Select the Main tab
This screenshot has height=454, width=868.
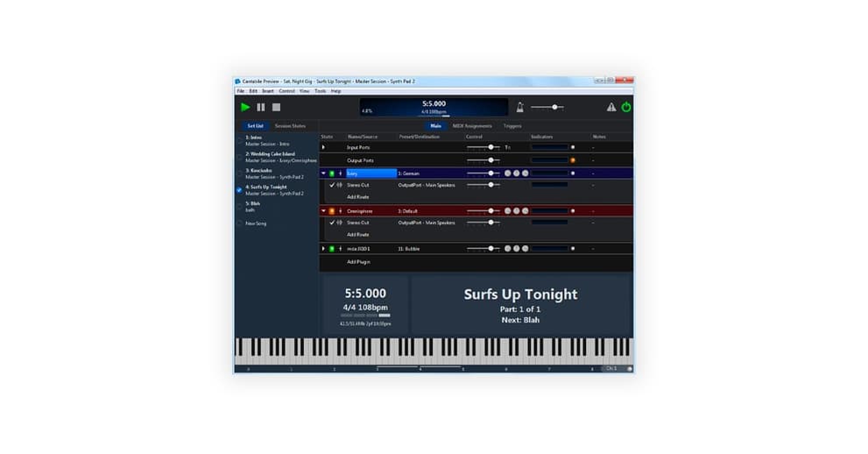coord(435,125)
